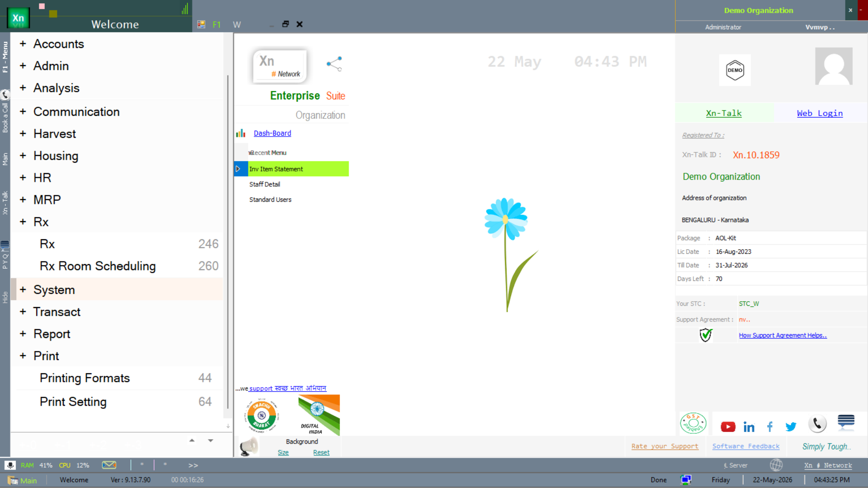Image resolution: width=868 pixels, height=488 pixels.
Task: Click the globe icon in status bar
Action: [x=776, y=465]
